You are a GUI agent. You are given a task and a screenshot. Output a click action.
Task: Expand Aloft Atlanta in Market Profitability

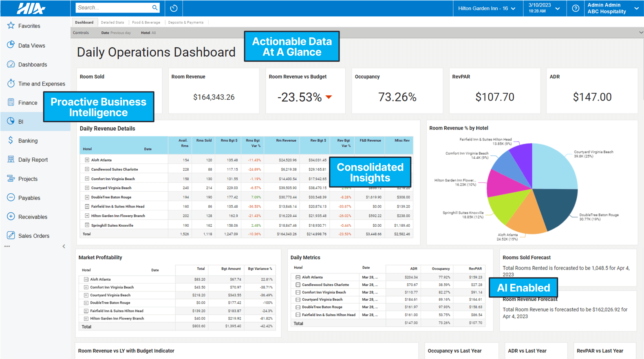[86, 279]
